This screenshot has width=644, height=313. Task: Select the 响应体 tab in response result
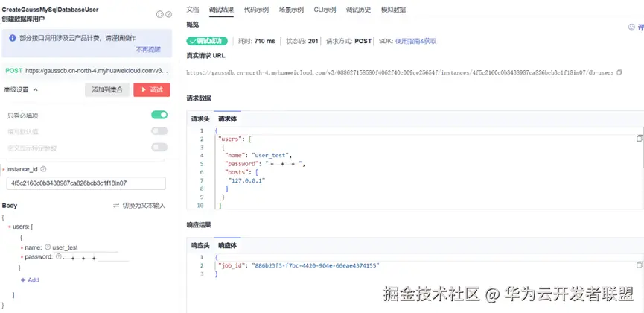[x=227, y=245]
